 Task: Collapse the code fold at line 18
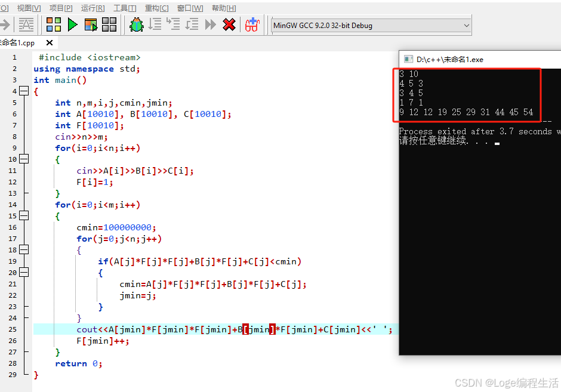[24, 249]
